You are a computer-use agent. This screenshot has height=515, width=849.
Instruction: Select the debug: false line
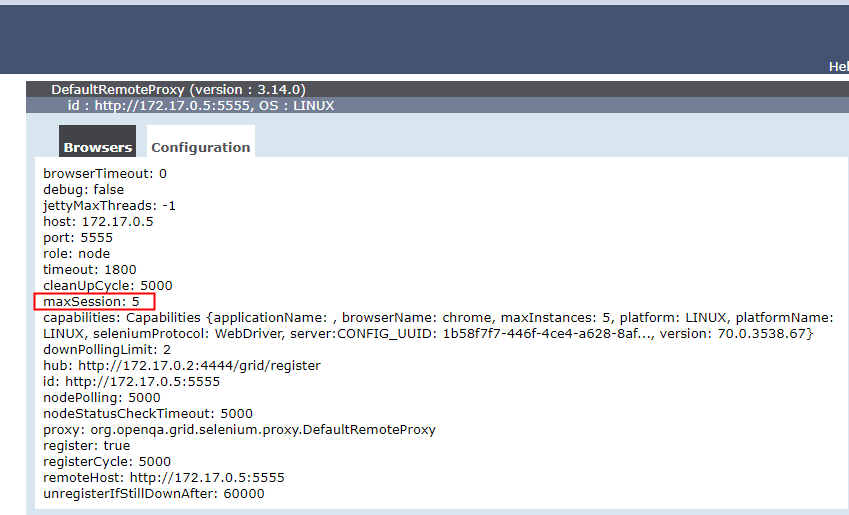pyautogui.click(x=83, y=190)
